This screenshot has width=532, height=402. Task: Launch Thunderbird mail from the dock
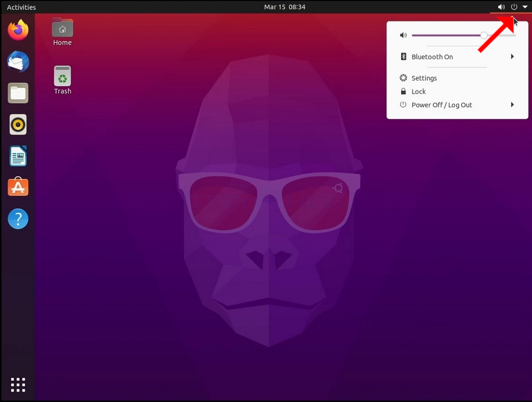pos(18,61)
